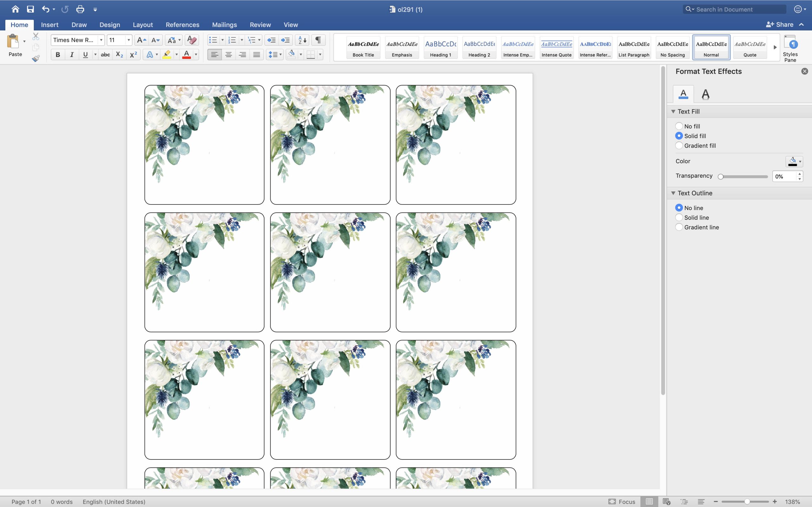Screen dimensions: 812x507
Task: Click the Transparency slider handle
Action: coord(720,176)
